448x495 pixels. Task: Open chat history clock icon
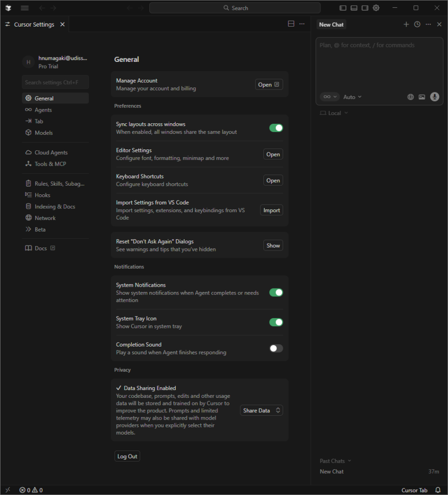(x=417, y=24)
